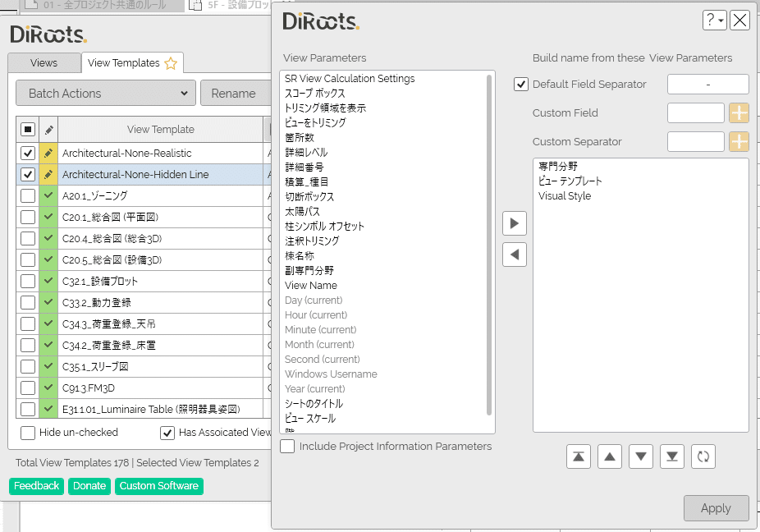This screenshot has height=532, width=760.
Task: Click the plus icon beside Custom Separator
Action: pos(739,141)
